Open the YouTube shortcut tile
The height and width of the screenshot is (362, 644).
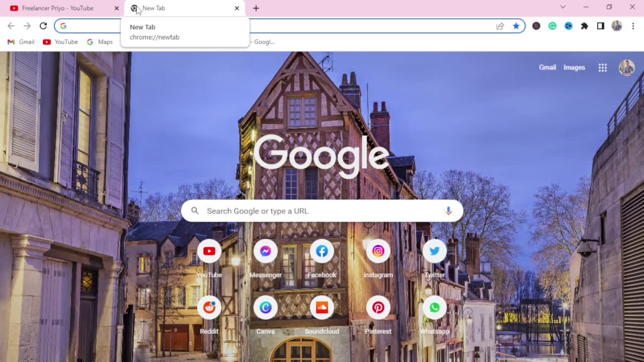tap(209, 259)
